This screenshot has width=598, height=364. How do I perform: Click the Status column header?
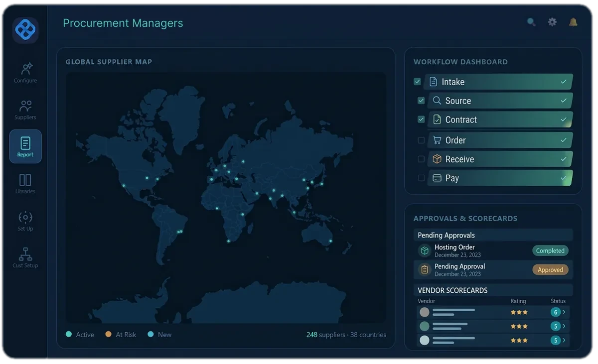point(558,301)
